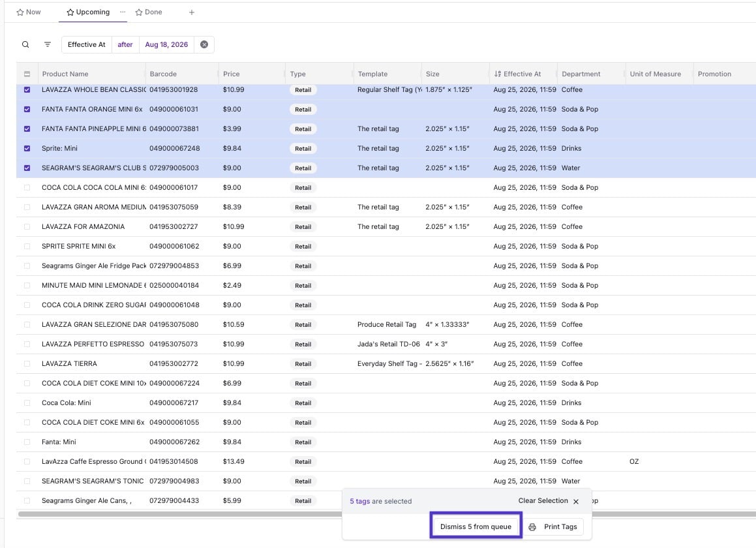Click the Promotion column header
756x548 pixels.
pyautogui.click(x=714, y=74)
